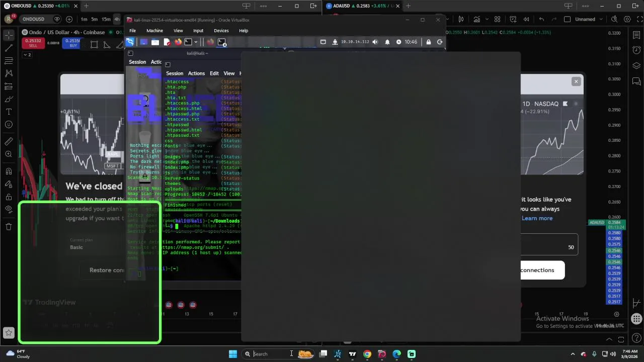Open the VirtualBox Input menu
644x362 pixels.
[x=198, y=31]
